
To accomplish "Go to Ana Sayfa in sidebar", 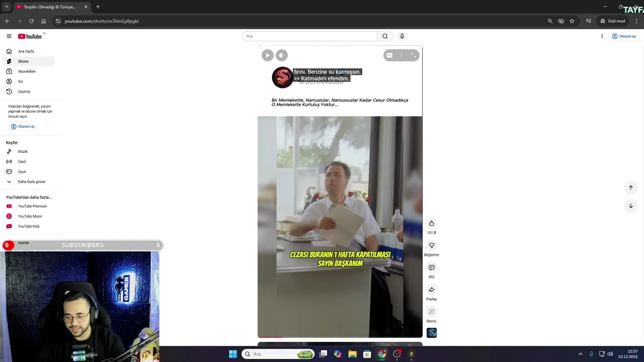I will coord(29,51).
